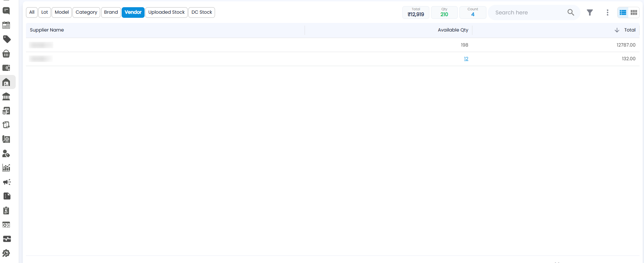Select the Model tab
644x263 pixels.
click(x=62, y=12)
